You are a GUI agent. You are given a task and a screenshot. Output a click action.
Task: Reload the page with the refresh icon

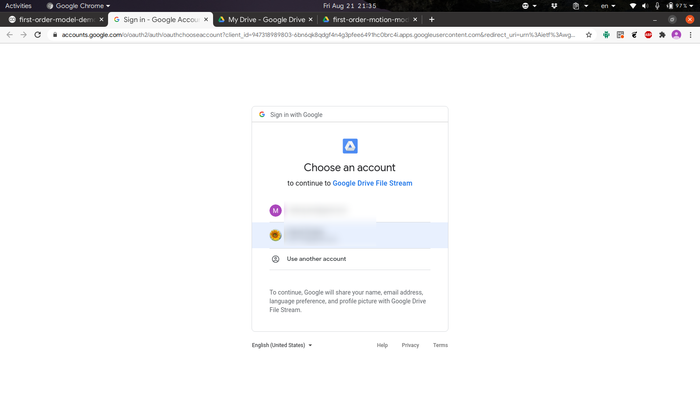(x=38, y=35)
